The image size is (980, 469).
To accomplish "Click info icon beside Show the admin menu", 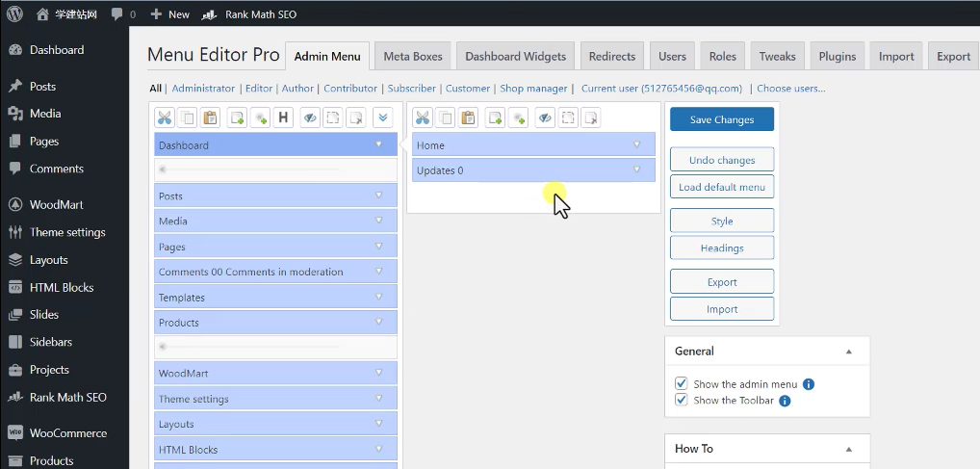I will [x=808, y=384].
